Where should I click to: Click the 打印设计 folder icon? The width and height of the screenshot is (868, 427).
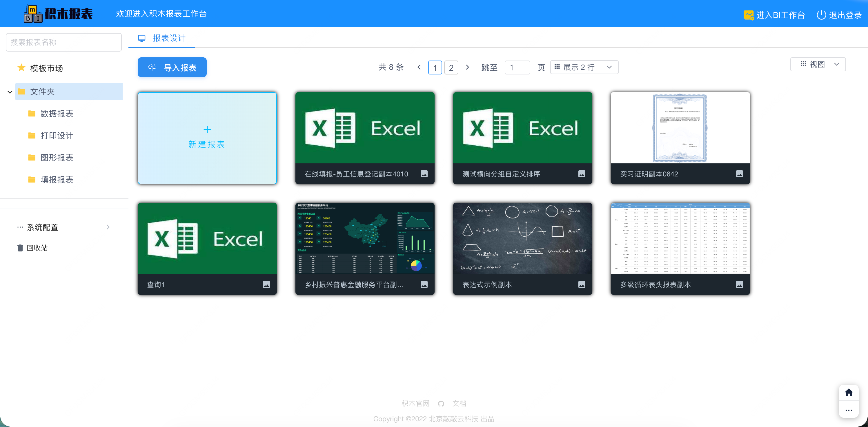[32, 135]
